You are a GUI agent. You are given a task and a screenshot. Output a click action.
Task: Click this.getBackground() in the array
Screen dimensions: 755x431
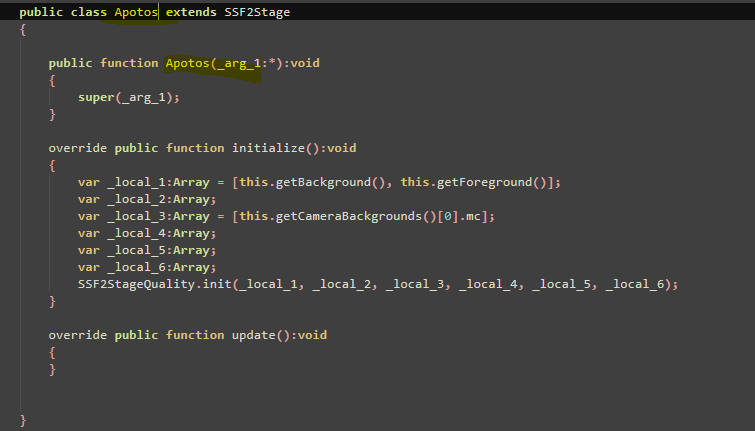pyautogui.click(x=312, y=182)
